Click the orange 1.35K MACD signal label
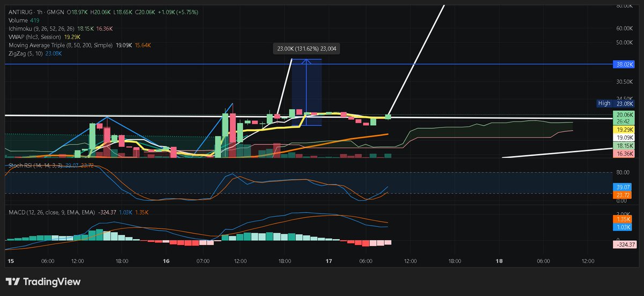Viewport: 644px width, 296px height. click(x=623, y=219)
